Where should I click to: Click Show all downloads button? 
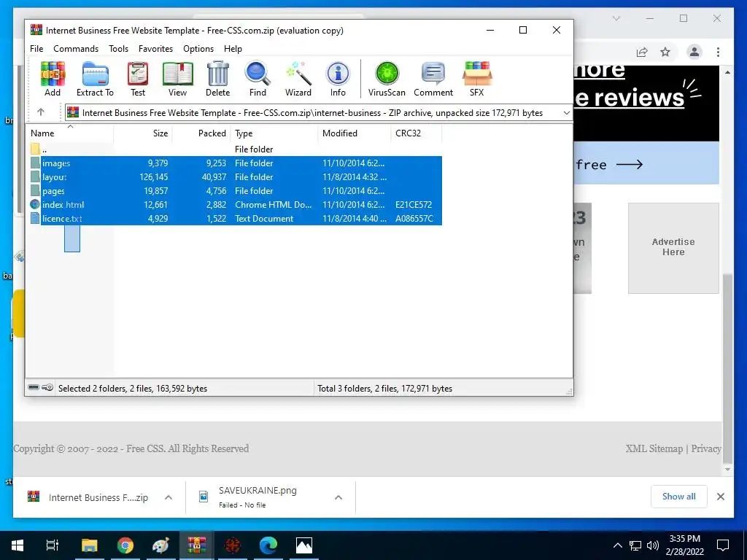coord(679,496)
